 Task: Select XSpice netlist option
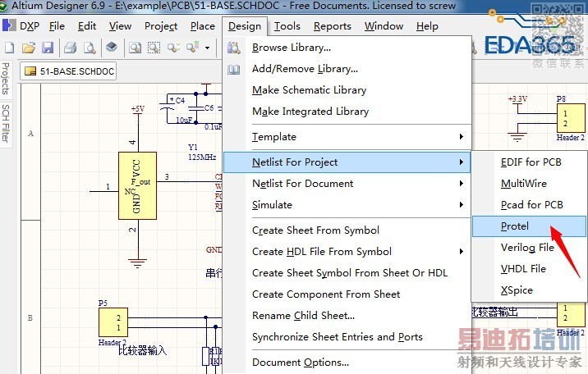click(529, 290)
